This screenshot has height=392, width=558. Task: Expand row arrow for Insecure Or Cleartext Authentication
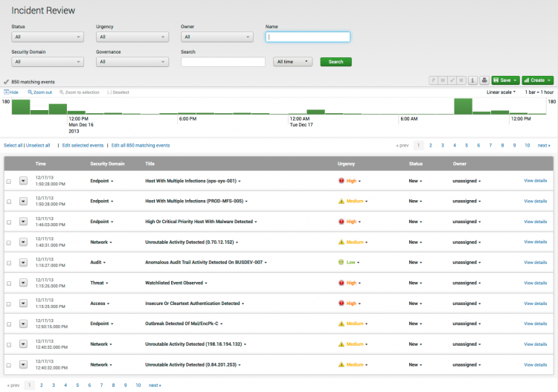tap(23, 303)
